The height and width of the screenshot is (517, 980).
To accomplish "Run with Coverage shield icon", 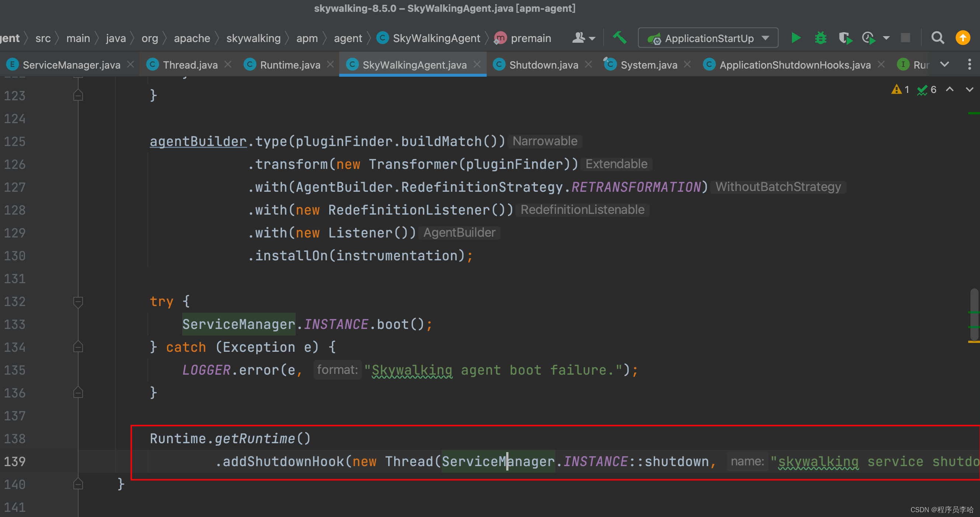I will click(x=845, y=38).
